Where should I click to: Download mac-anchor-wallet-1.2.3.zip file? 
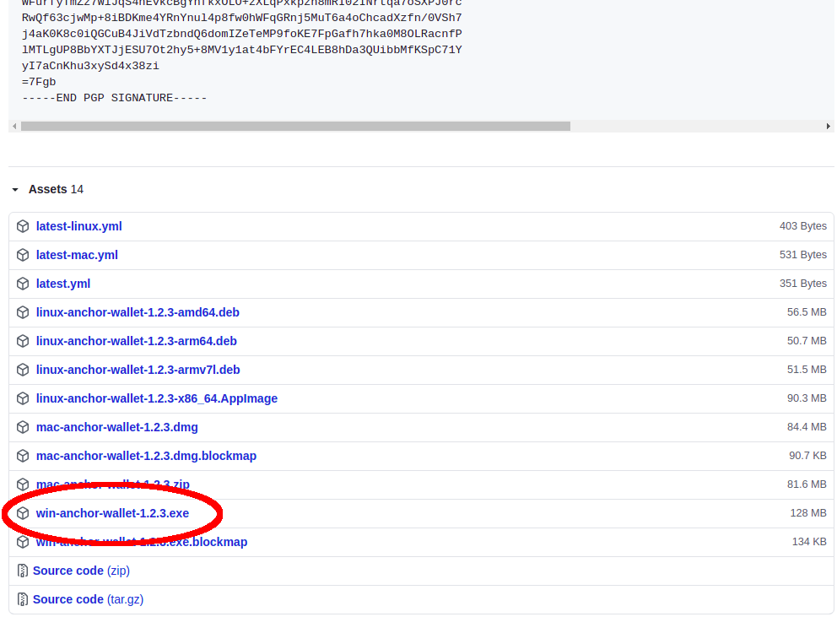(112, 484)
